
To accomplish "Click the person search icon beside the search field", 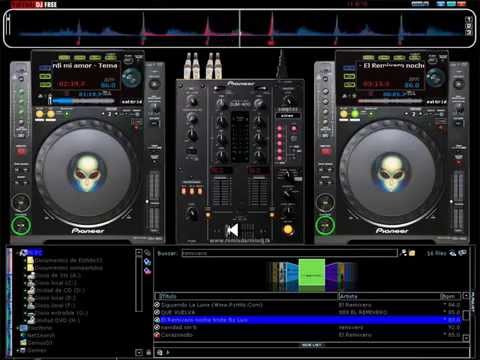I will [404, 253].
